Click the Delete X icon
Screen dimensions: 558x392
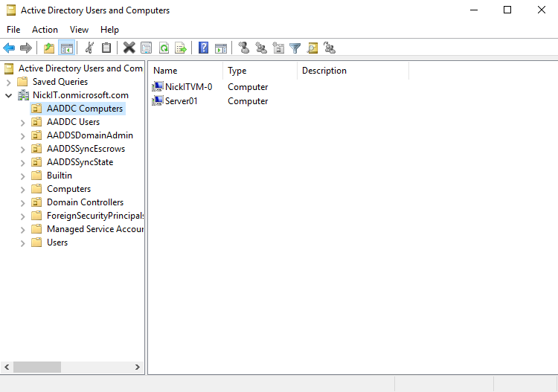coord(129,48)
